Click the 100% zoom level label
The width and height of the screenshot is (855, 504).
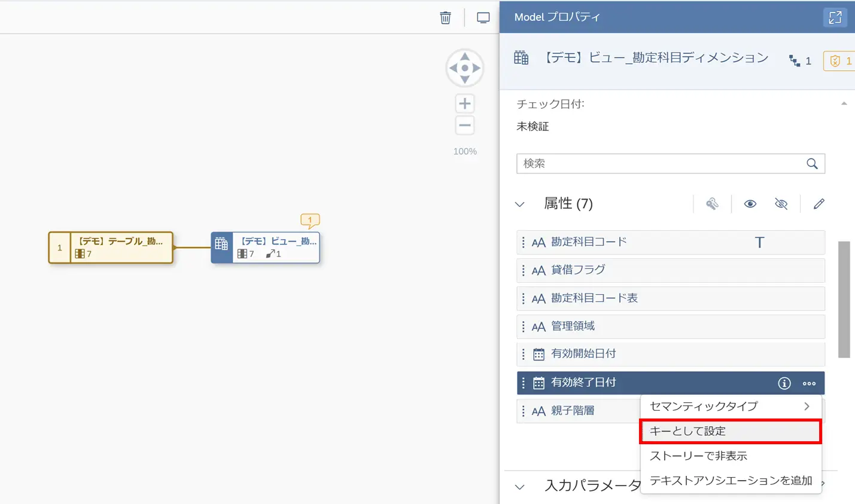tap(465, 151)
